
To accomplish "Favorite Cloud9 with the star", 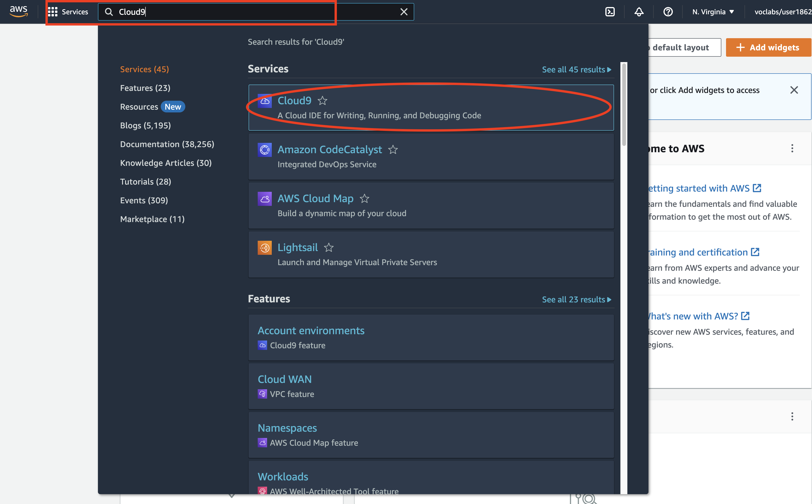I will pyautogui.click(x=322, y=100).
